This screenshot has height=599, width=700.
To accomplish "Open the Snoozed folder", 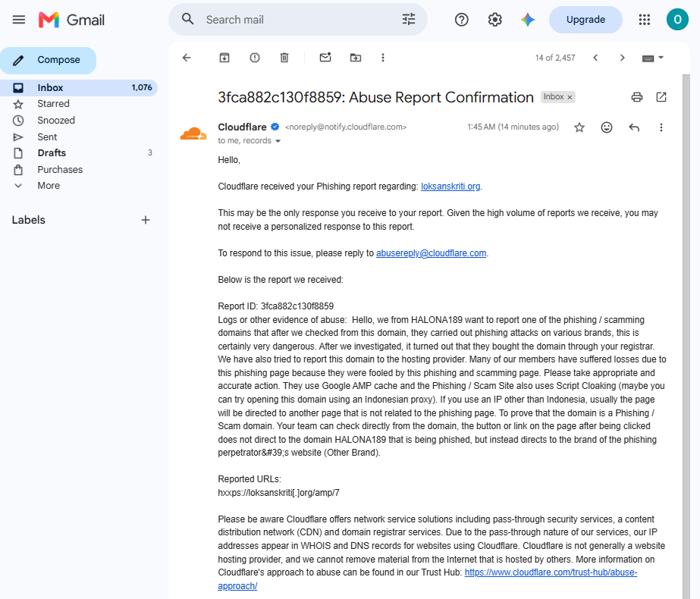I will click(x=79, y=121).
